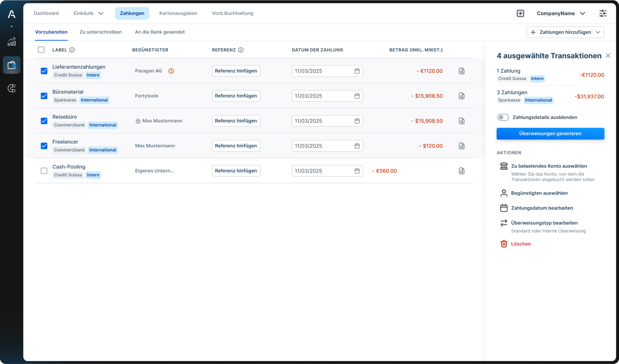Select the payments wallet icon in sidebar
The width and height of the screenshot is (619, 364).
click(x=12, y=65)
